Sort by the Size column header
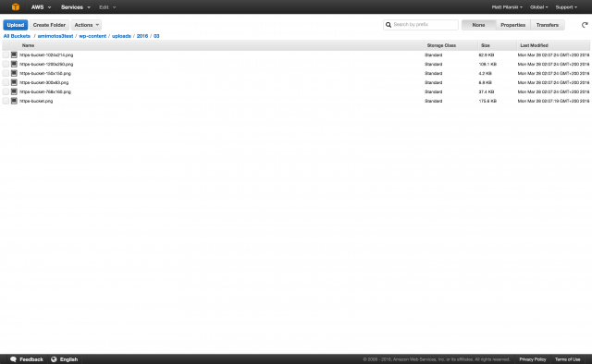 [x=485, y=45]
